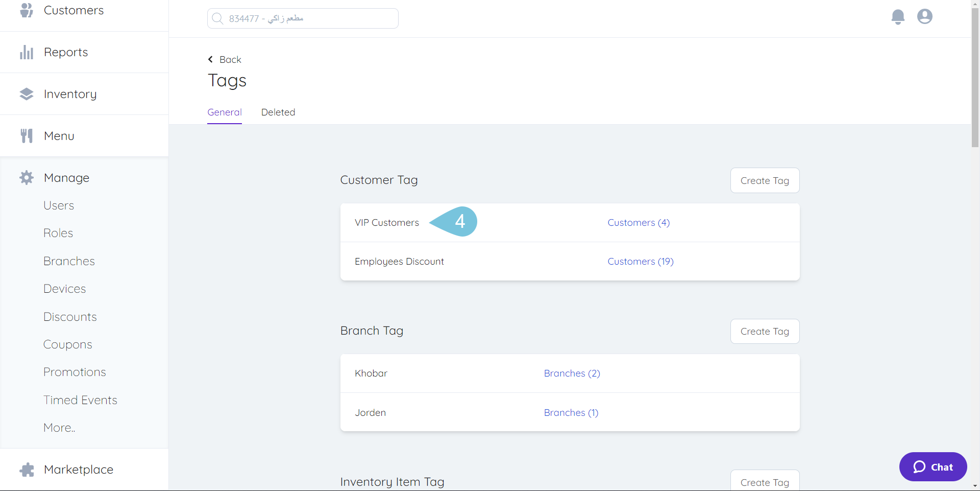Viewport: 980px width, 491px height.
Task: Click the notification bell icon
Action: tap(898, 17)
